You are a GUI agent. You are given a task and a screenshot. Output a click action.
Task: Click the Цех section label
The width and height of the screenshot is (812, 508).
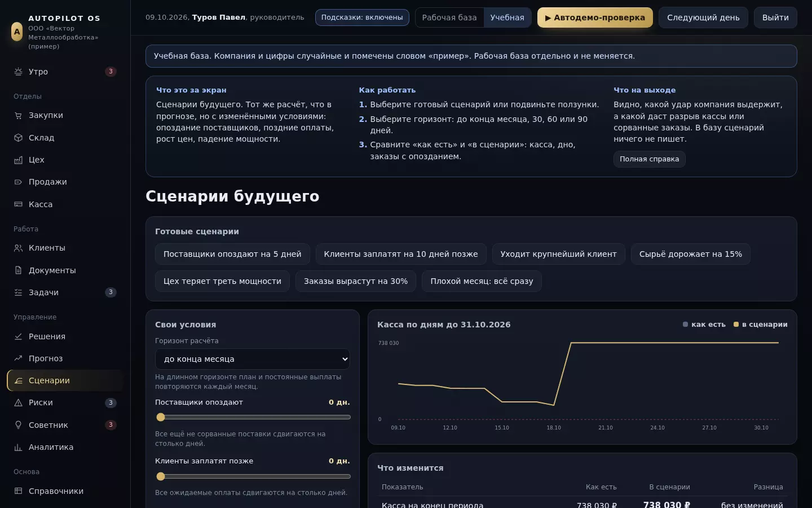(37, 160)
